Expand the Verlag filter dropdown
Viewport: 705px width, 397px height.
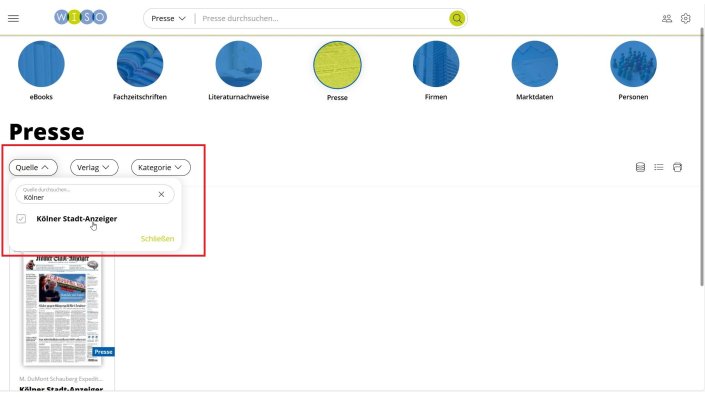tap(94, 167)
